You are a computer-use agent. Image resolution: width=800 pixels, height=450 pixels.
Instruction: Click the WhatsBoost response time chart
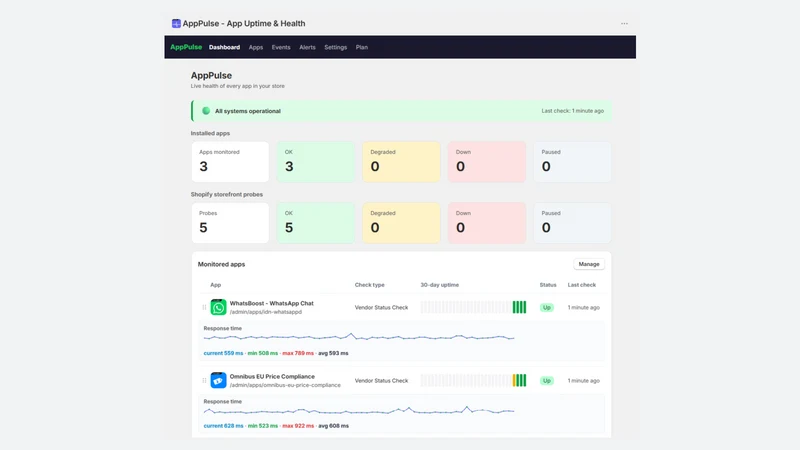(x=359, y=337)
